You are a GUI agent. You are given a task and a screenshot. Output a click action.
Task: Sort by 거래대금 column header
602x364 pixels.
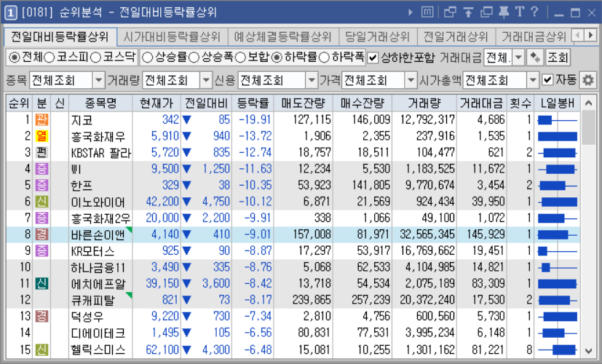point(481,103)
